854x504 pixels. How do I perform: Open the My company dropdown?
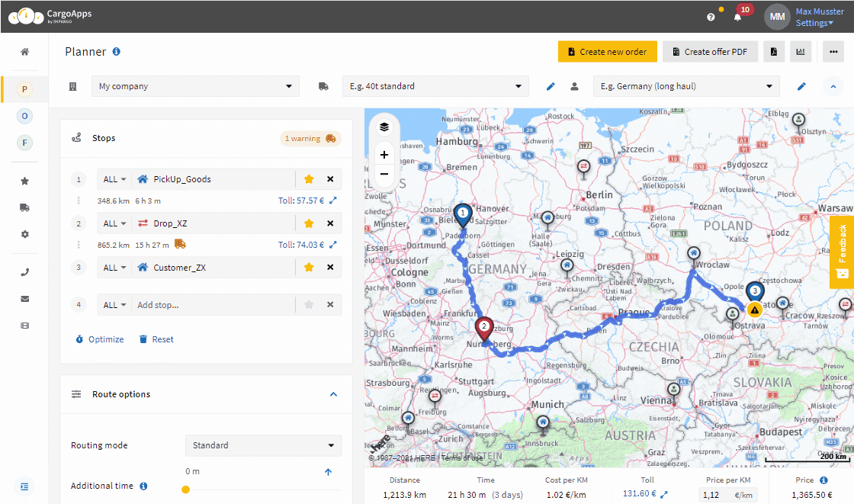pos(195,86)
